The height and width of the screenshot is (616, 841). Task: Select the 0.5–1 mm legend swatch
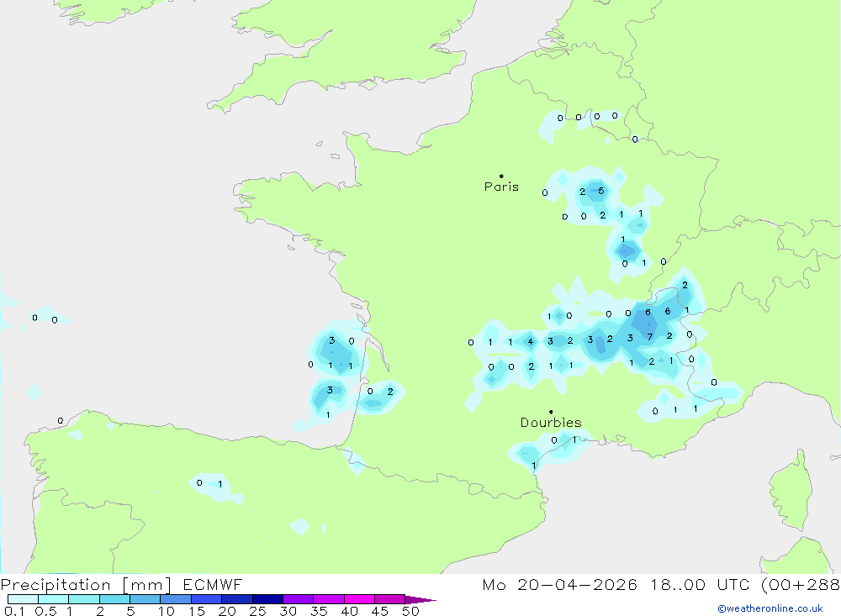pos(54,599)
